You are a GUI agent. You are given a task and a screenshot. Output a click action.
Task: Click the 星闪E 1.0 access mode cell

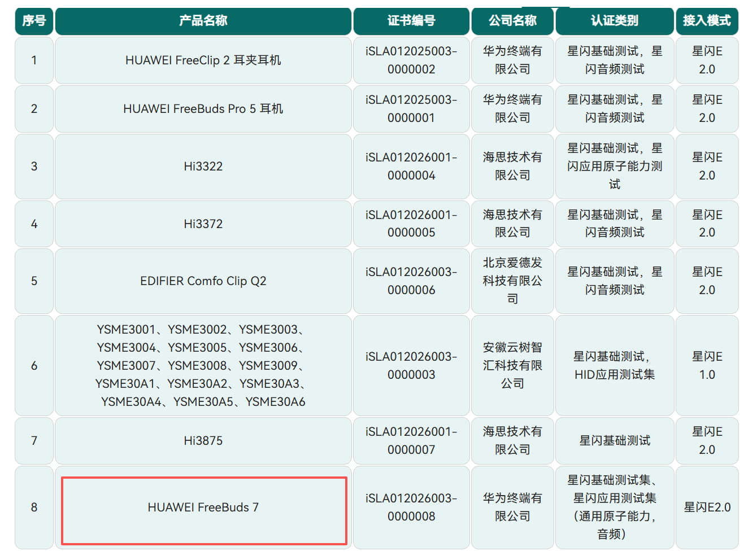coord(707,366)
